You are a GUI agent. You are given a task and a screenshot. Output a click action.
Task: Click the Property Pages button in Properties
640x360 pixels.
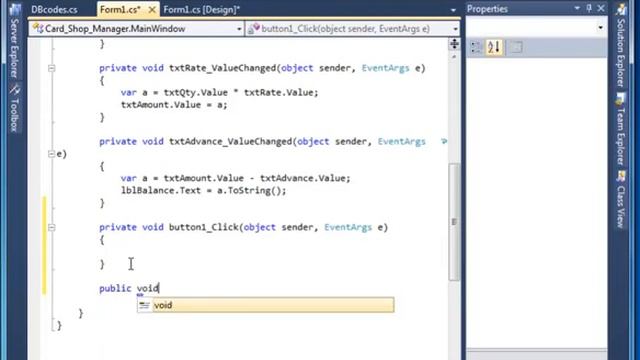[x=516, y=47]
